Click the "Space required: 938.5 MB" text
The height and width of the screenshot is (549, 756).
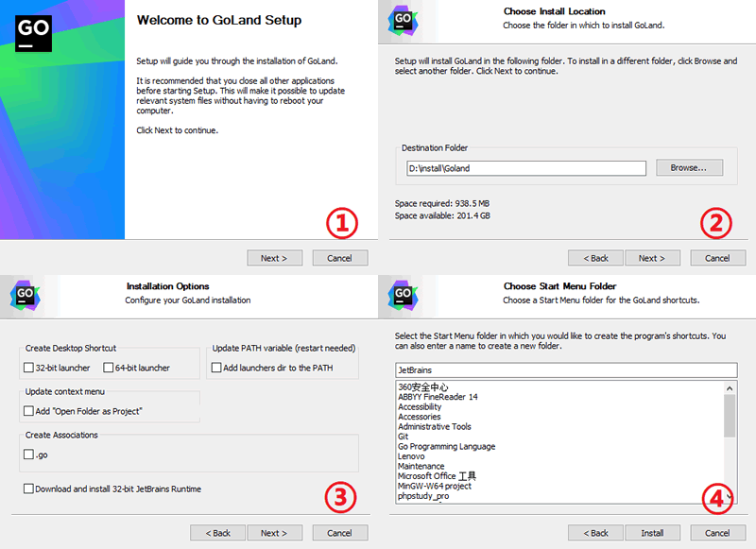[x=442, y=203]
